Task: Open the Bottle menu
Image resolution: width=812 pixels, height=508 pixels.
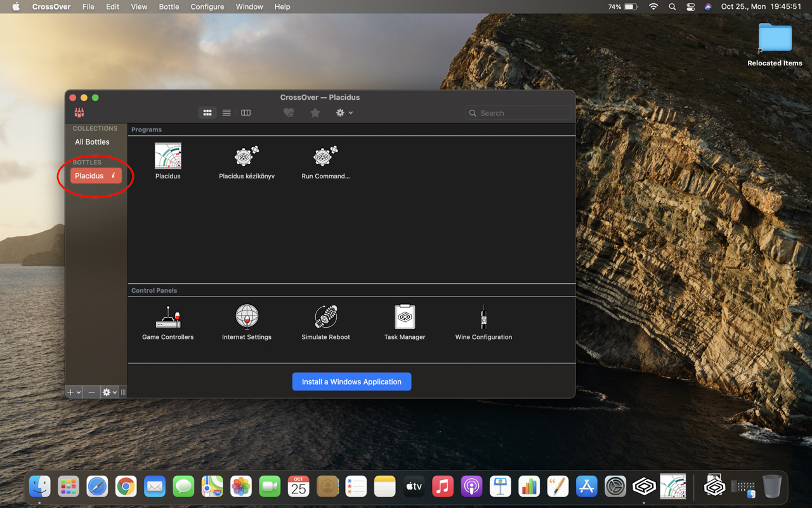Action: (x=169, y=7)
